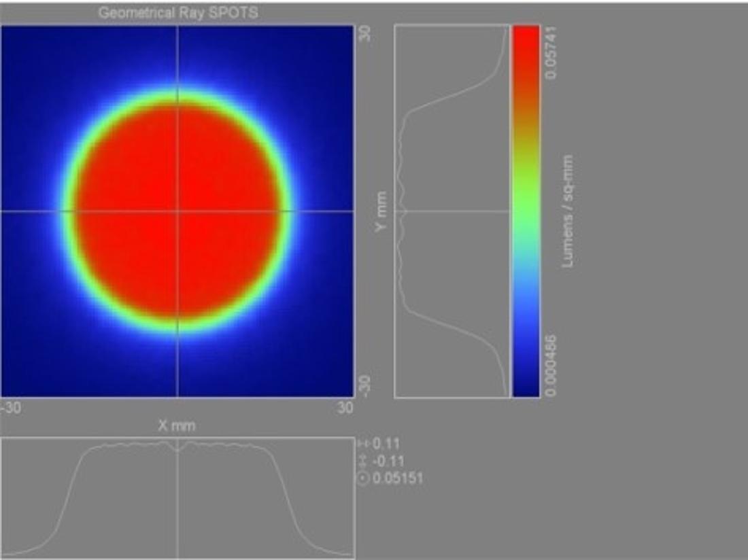This screenshot has height=560, width=748.
Task: Click the crosshair intersection at the spot center
Action: 177,211
